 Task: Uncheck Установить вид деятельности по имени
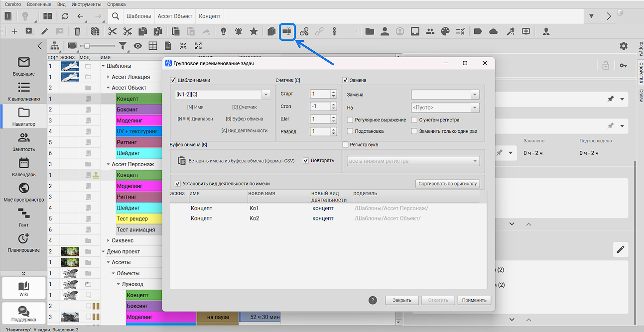coord(178,184)
